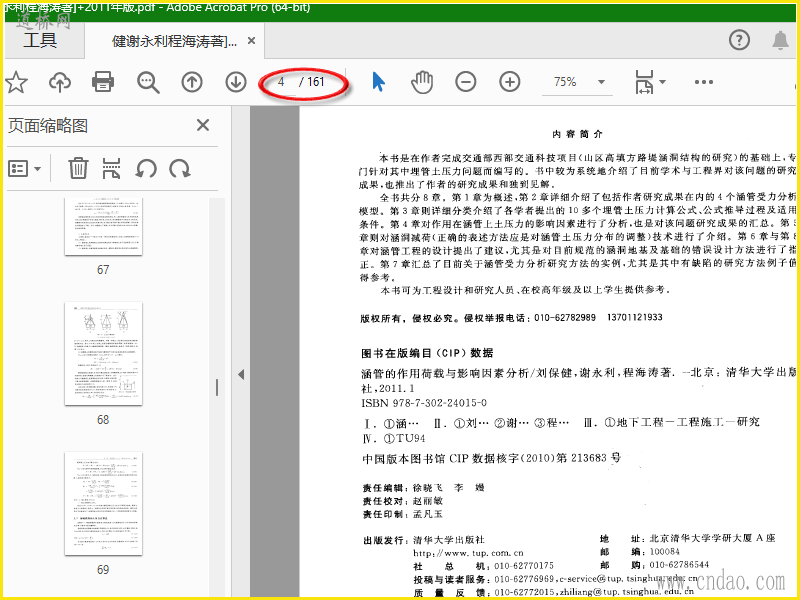This screenshot has height=600, width=800.
Task: Click the page layout scissors-like icon in thumbnails panel
Action: tap(112, 168)
